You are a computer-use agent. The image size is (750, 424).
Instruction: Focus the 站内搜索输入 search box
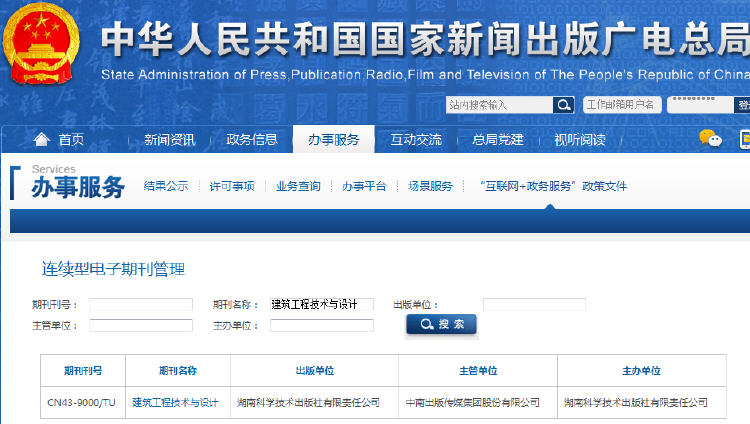(x=499, y=105)
